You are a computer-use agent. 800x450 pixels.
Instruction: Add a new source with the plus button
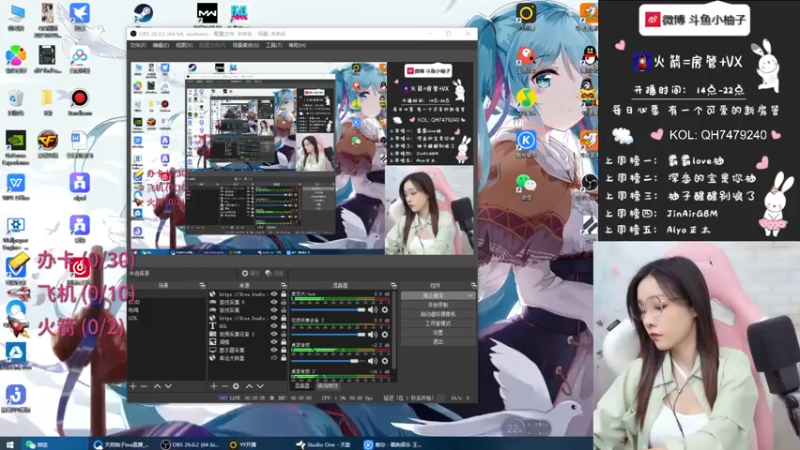(214, 386)
